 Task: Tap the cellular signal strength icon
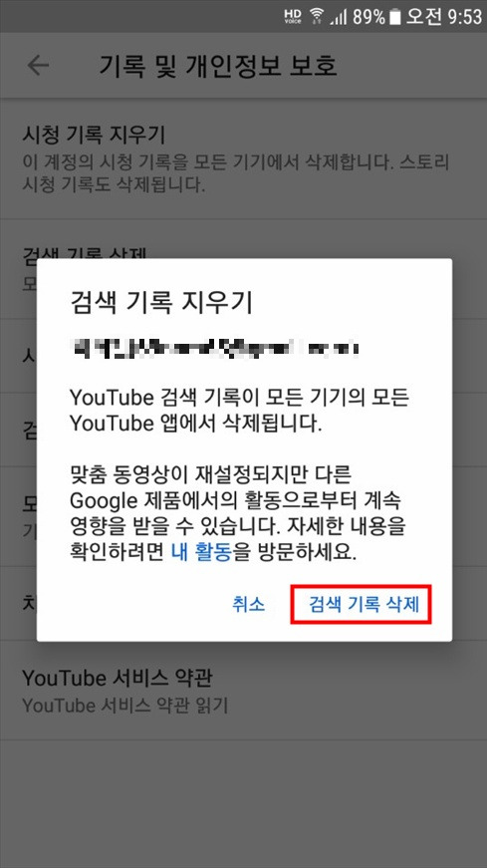pyautogui.click(x=339, y=17)
